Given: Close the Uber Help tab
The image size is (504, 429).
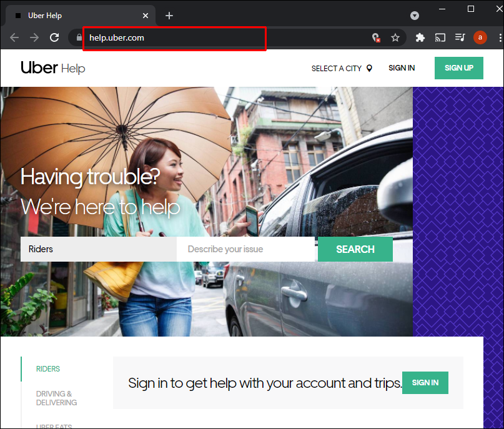Looking at the screenshot, I should coord(146,16).
